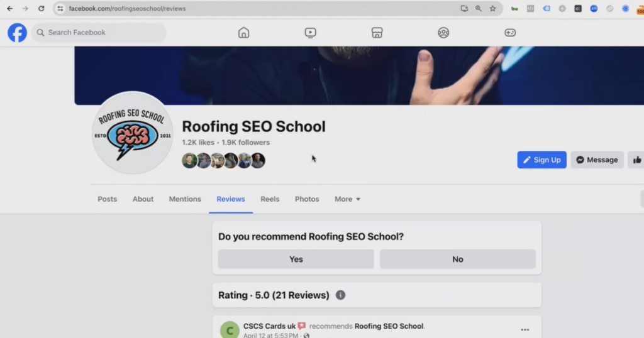
Task: Go back with the browser back arrow
Action: [10, 9]
